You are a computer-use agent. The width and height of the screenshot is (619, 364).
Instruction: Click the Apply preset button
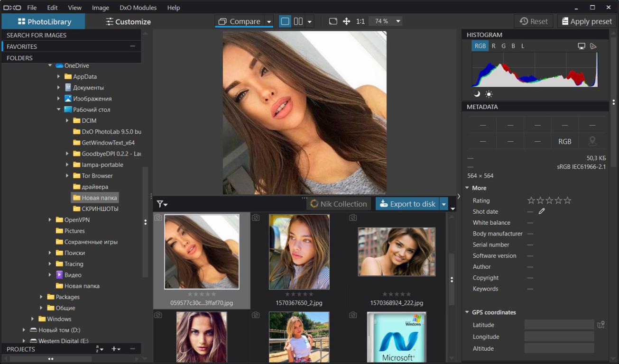pos(587,21)
